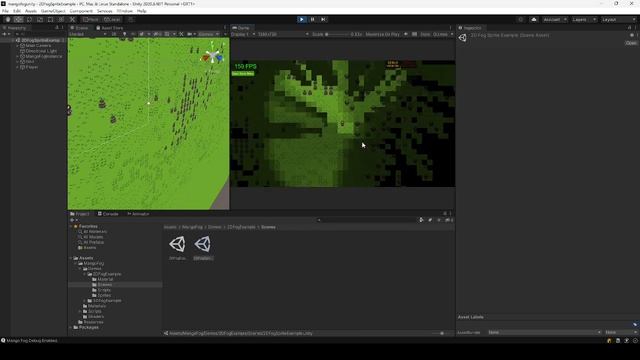This screenshot has width=640, height=360.
Task: Select the combined Transform tool
Action: pos(61,19)
